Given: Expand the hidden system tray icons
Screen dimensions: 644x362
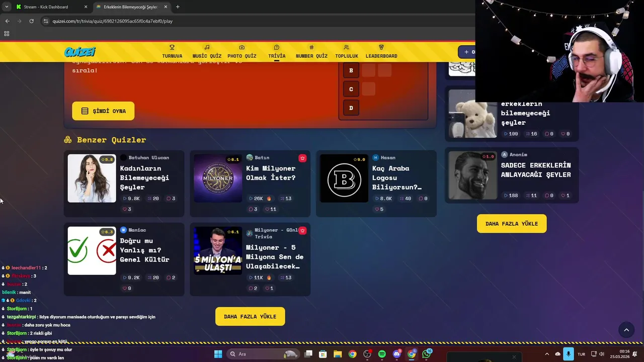Looking at the screenshot, I should tap(547, 354).
